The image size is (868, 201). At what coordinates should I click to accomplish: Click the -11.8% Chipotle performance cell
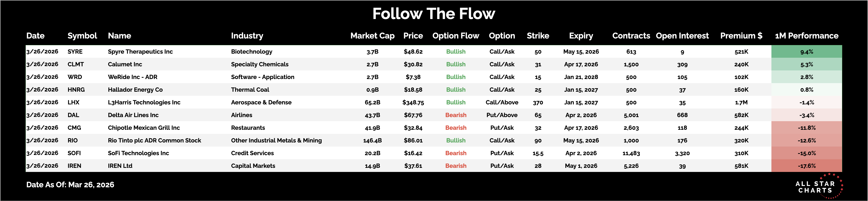click(x=806, y=128)
